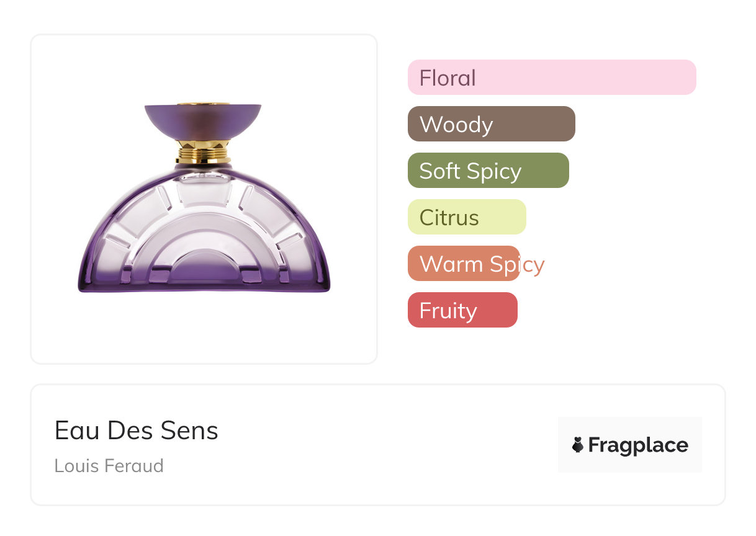Click the Fragplace bottle logo icon
This screenshot has width=756, height=536.
(578, 445)
